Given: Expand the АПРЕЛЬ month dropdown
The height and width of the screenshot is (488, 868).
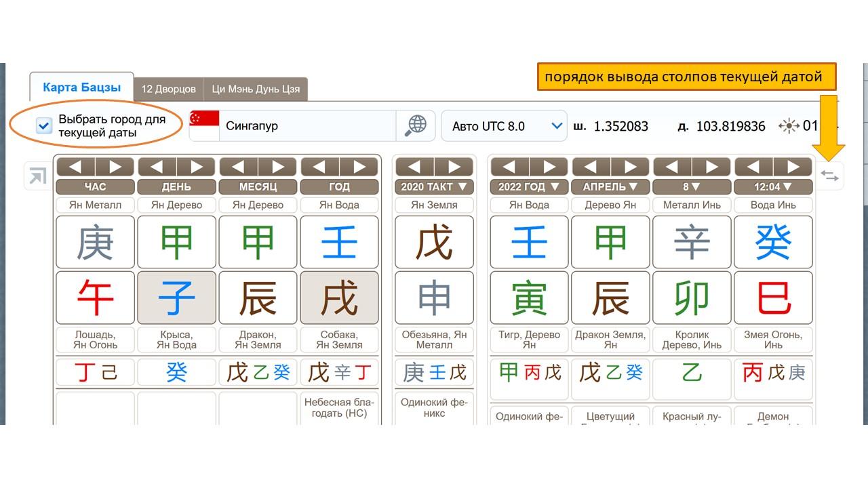Looking at the screenshot, I should click(610, 186).
